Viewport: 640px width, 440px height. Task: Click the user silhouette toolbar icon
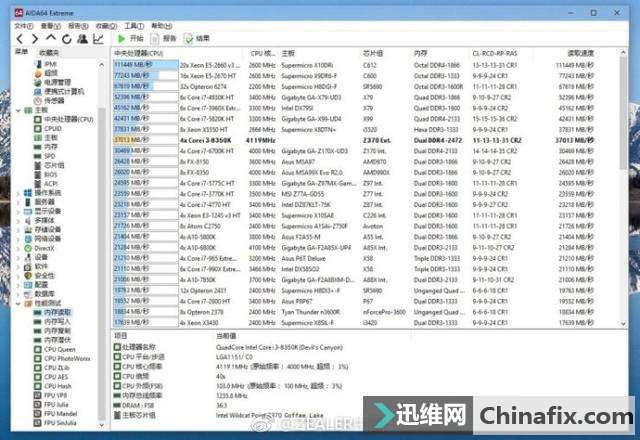82,39
